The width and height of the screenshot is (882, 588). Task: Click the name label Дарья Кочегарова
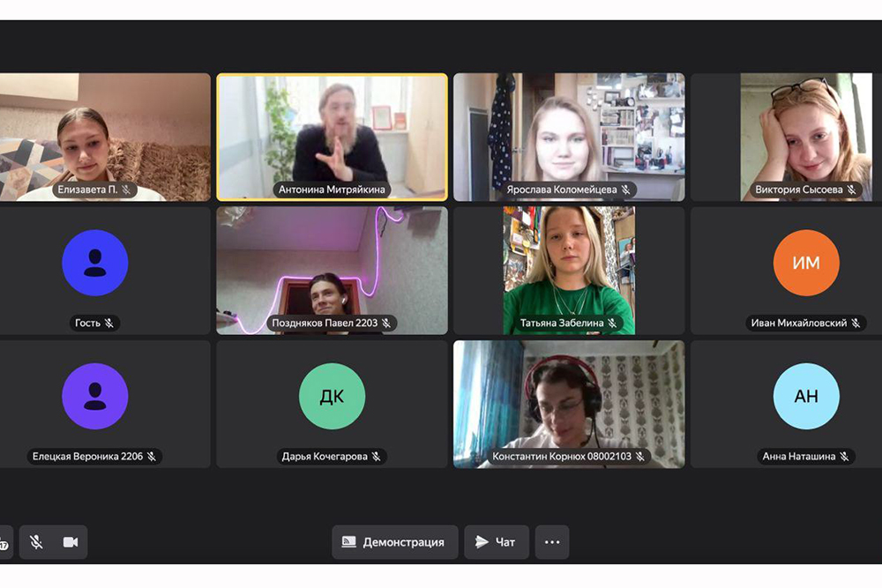[325, 456]
